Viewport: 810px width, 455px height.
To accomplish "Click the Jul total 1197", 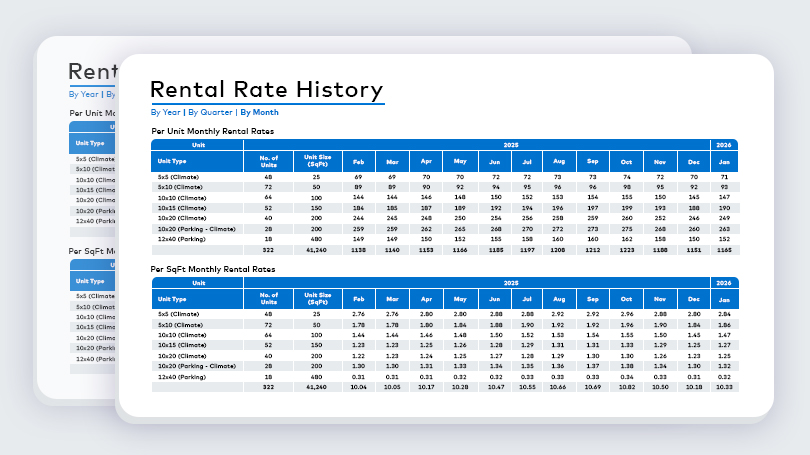I will pos(527,250).
